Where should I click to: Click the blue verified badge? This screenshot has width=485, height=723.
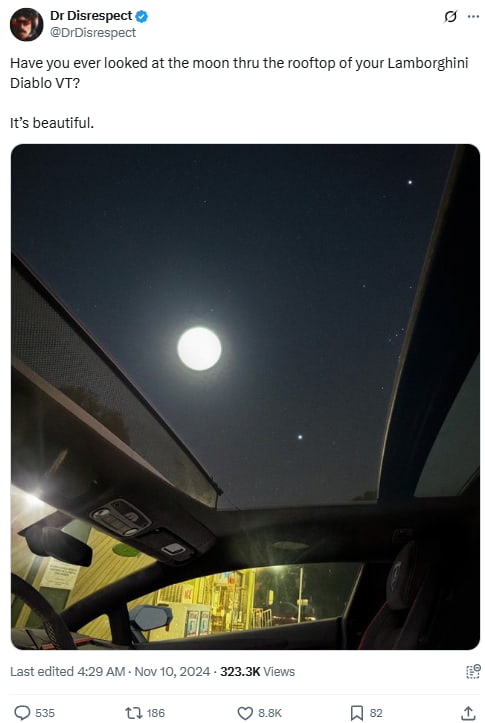coord(142,16)
